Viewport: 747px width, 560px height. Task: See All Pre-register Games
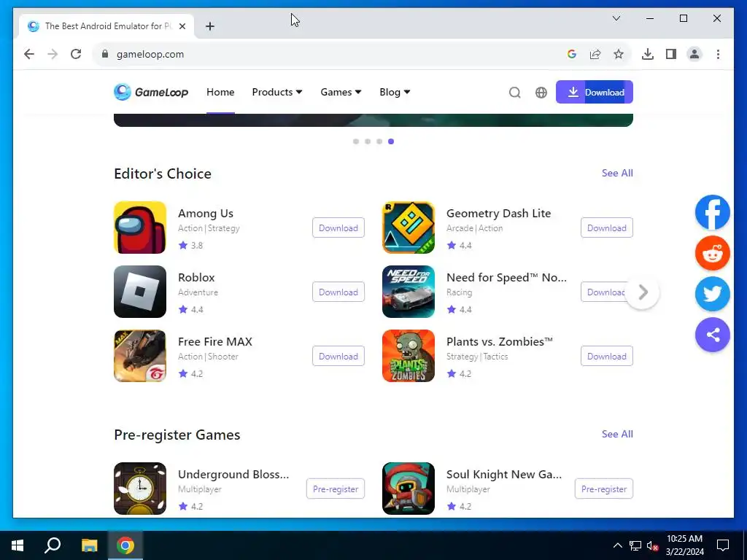[x=617, y=434]
